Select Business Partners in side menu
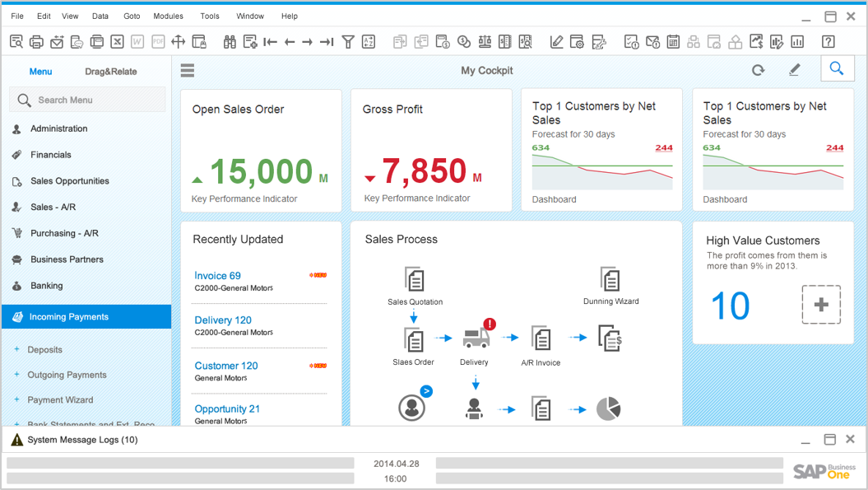The image size is (868, 490). click(x=67, y=259)
